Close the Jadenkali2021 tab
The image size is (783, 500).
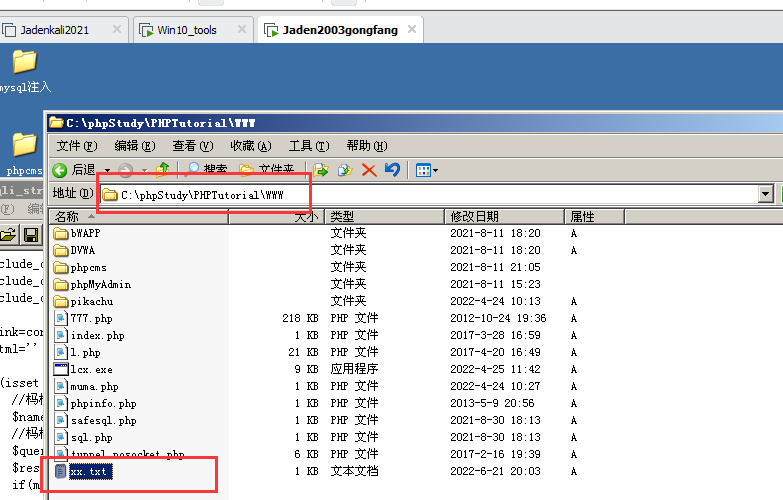117,30
